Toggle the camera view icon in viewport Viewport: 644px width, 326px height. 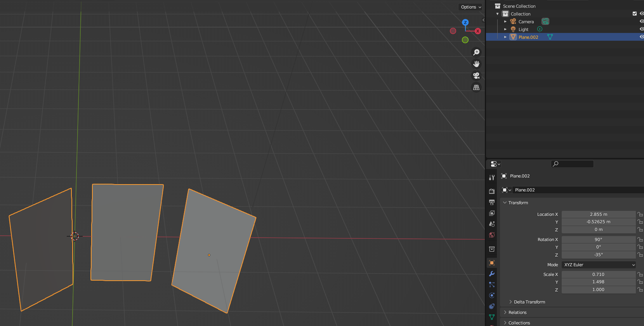coord(476,76)
